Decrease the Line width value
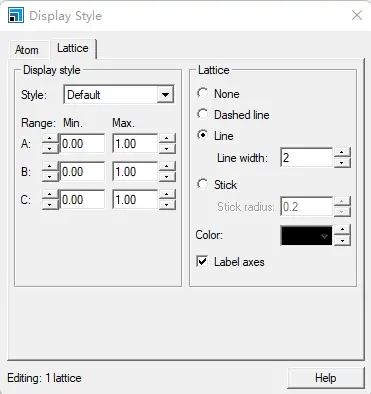 click(342, 162)
